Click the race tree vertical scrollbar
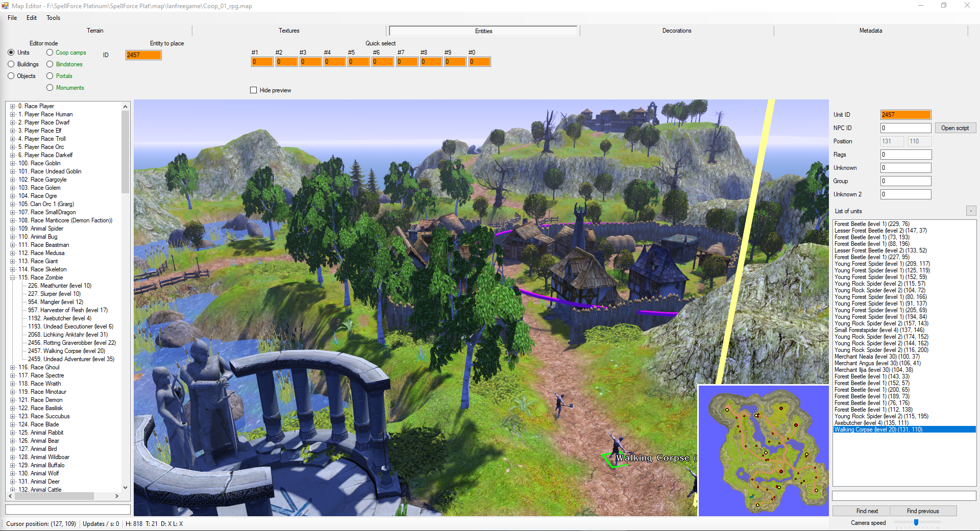The image size is (980, 531). 126,152
